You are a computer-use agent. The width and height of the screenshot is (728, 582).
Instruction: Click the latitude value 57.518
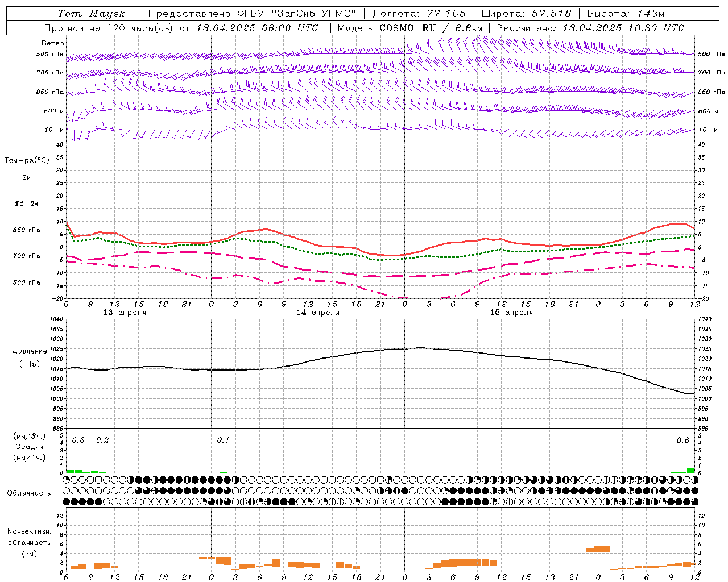[x=551, y=14]
